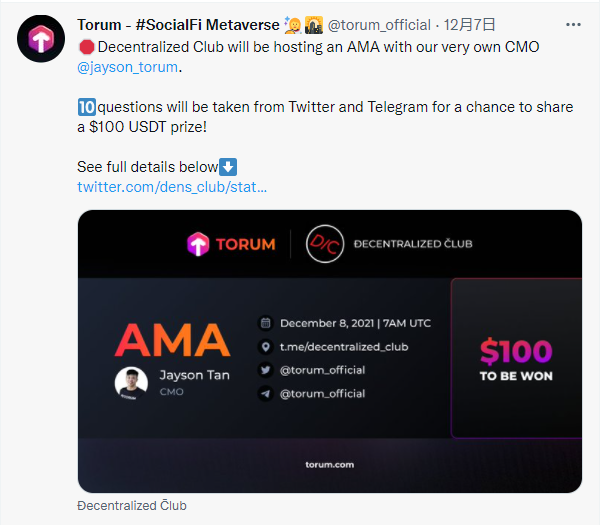601x525 pixels.
Task: Click the Torum profile avatar
Action: point(39,41)
